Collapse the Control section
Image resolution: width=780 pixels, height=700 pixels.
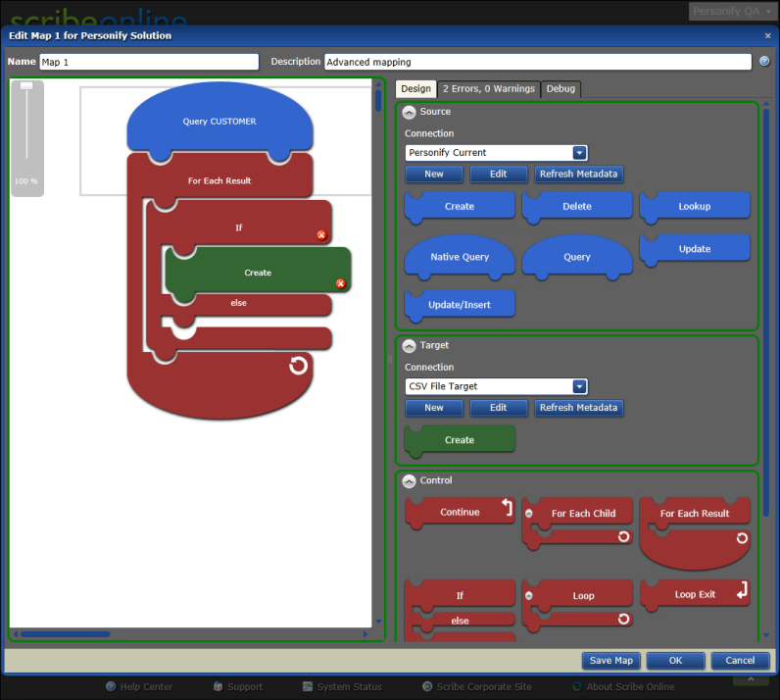pos(409,481)
